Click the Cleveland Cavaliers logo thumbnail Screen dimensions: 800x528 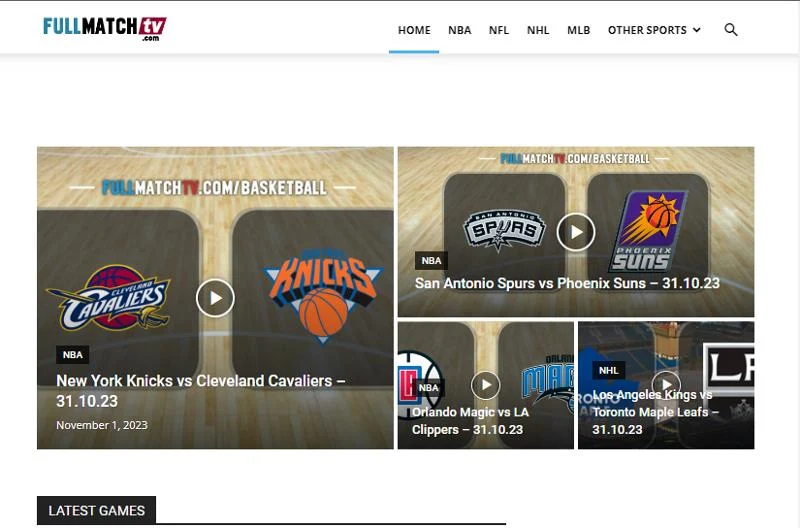[108, 297]
